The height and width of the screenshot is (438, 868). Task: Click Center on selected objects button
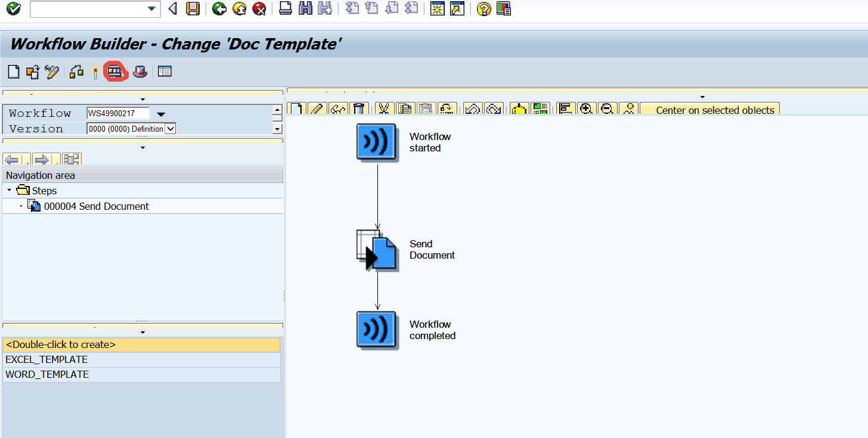(714, 110)
